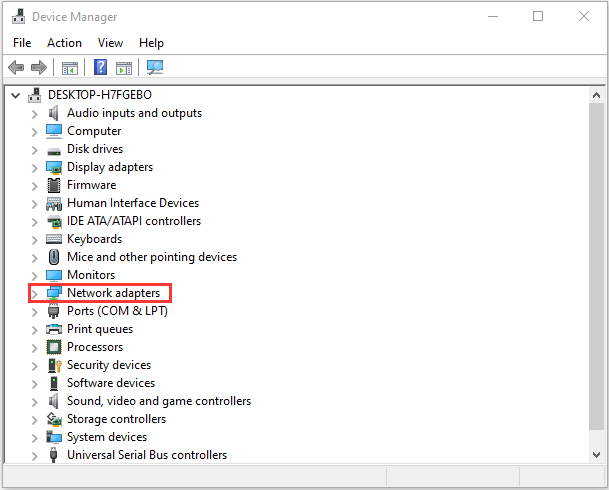Select the Software devices label
609x490 pixels.
111,383
